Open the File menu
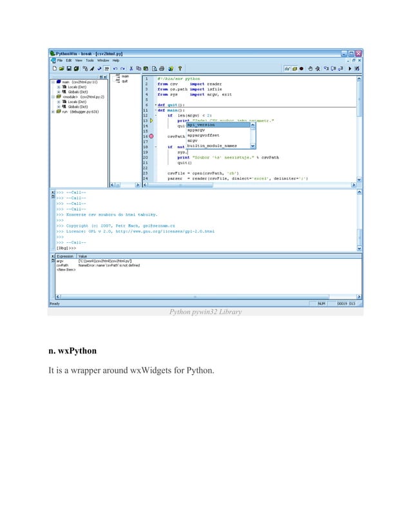This screenshot has width=411, height=532. [60, 61]
